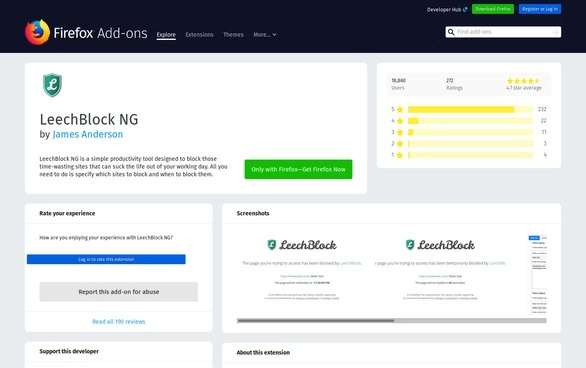Click Log in to rate this extension
This screenshot has width=586, height=368.
point(106,259)
